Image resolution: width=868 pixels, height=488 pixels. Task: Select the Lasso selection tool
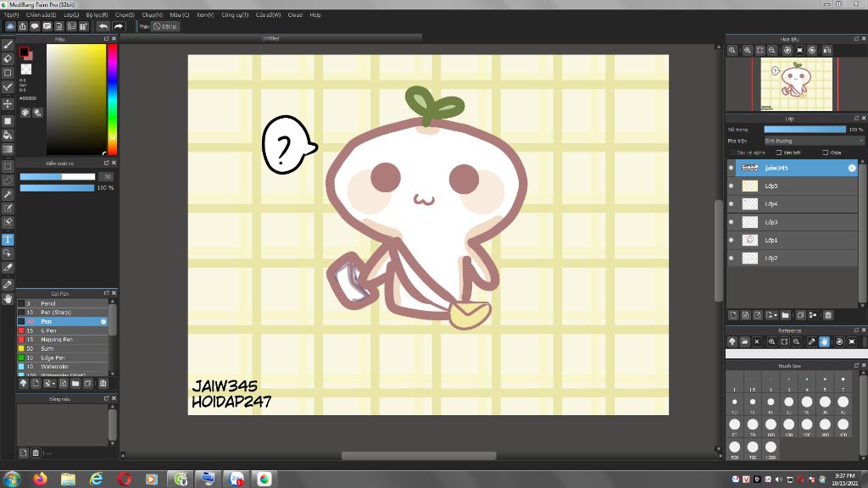tap(8, 180)
